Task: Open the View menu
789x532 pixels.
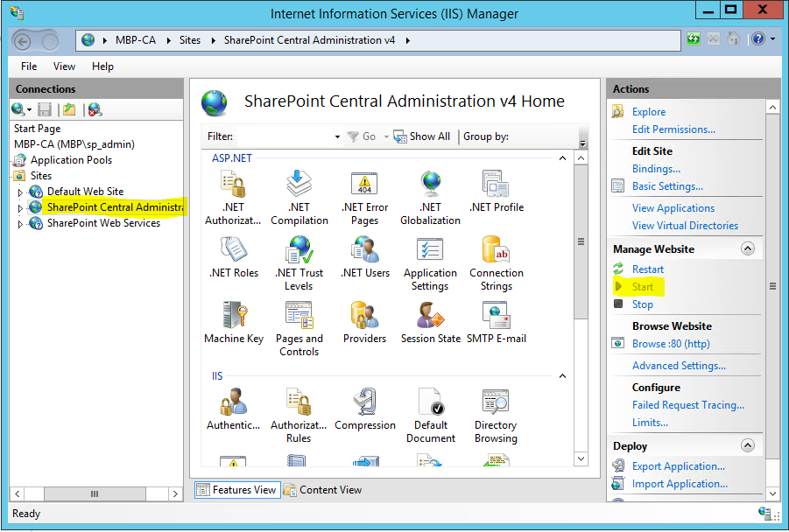Action: (64, 66)
